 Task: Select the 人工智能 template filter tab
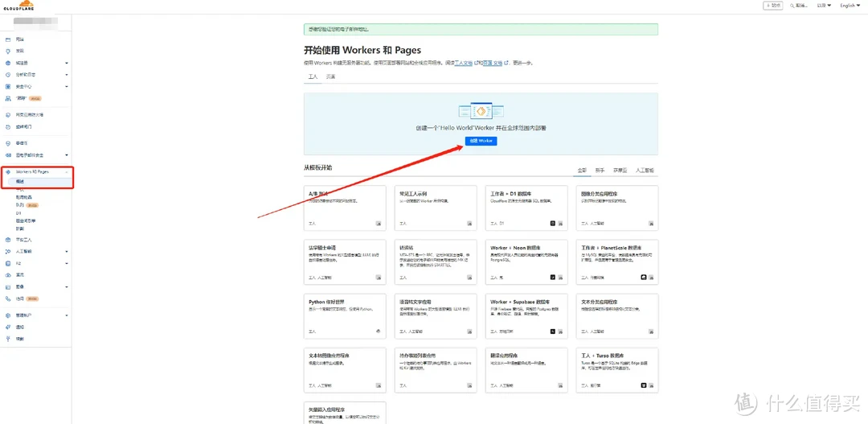pos(645,170)
